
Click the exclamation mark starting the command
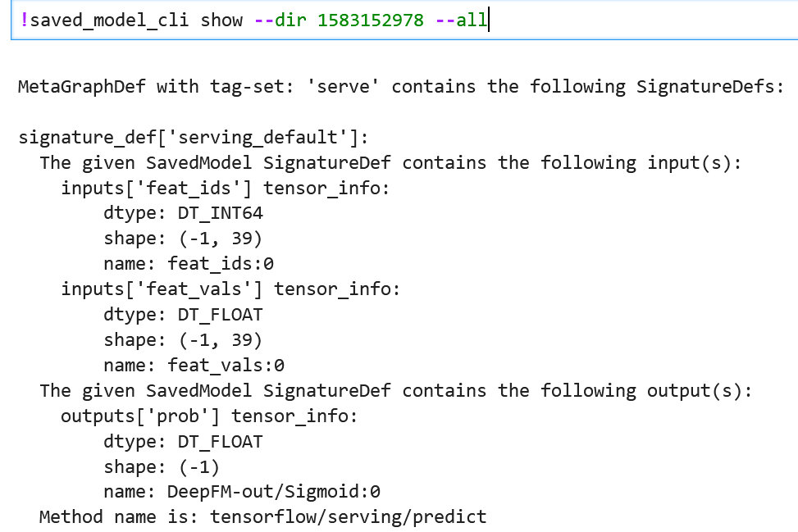pyautogui.click(x=24, y=20)
